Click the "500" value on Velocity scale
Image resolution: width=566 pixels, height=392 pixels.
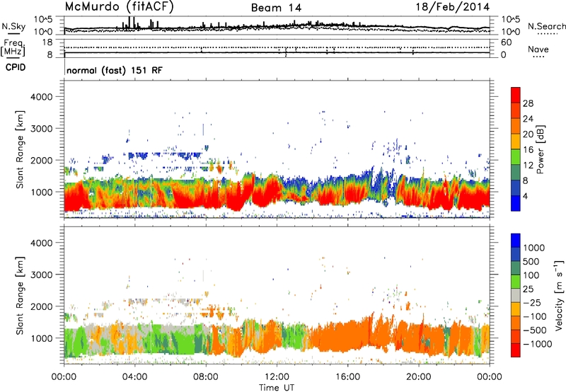pyautogui.click(x=531, y=262)
